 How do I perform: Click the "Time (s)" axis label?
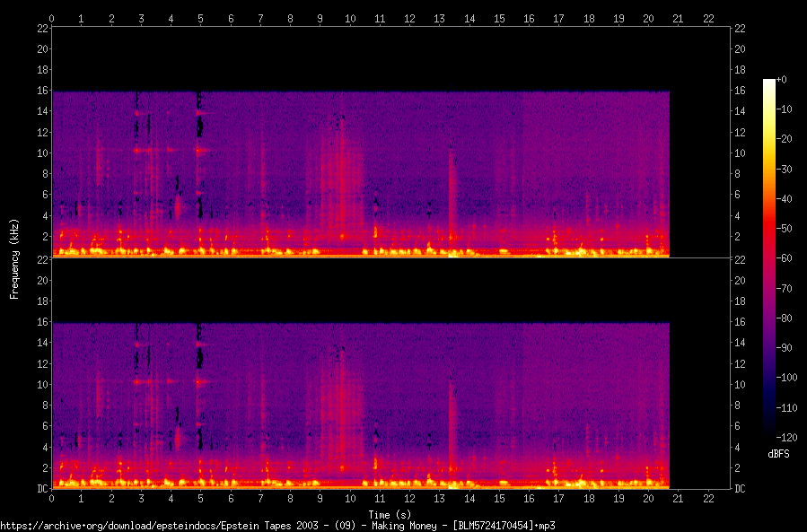click(390, 515)
